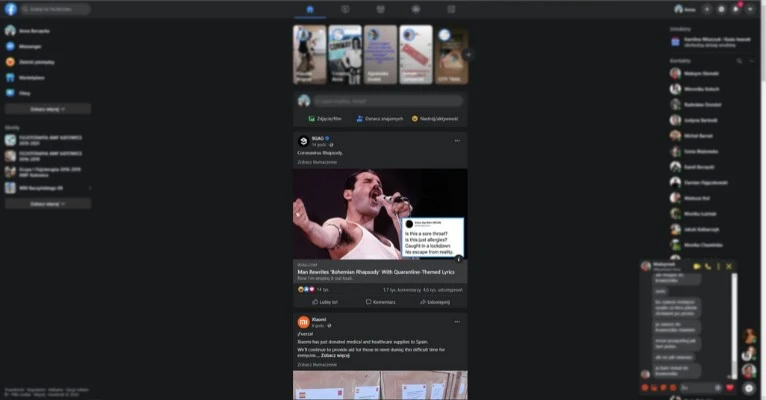Screen dimensions: 766x400
Task: Expand the account dropdown arrow
Action: (x=750, y=9)
